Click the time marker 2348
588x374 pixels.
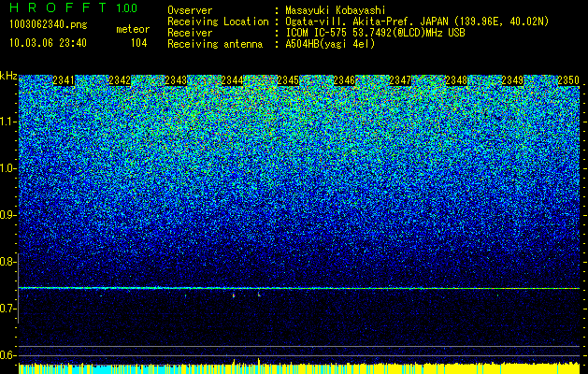[x=456, y=80]
